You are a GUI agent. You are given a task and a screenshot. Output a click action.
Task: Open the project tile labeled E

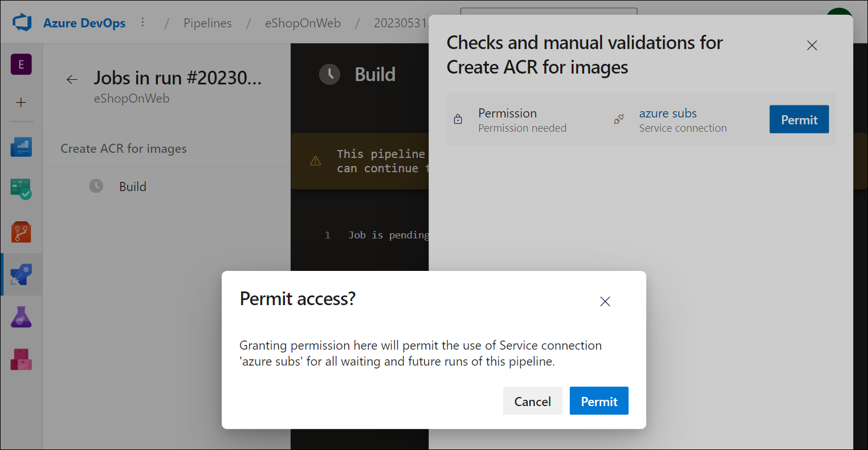point(21,64)
